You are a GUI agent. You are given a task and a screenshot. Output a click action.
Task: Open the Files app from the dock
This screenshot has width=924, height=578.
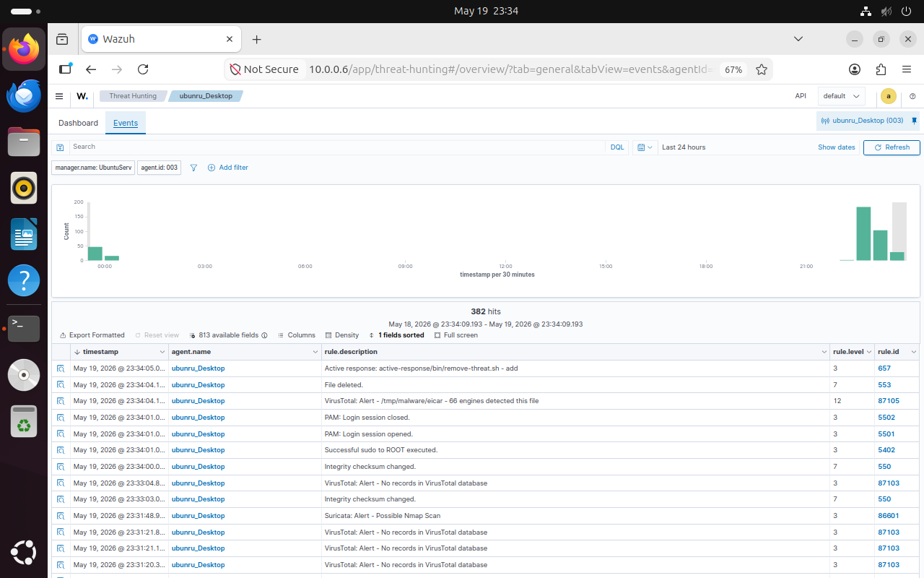tap(24, 141)
